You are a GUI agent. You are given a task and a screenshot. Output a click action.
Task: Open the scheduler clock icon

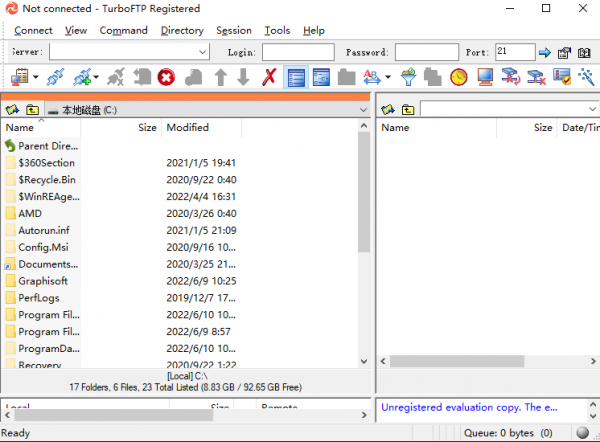[459, 77]
